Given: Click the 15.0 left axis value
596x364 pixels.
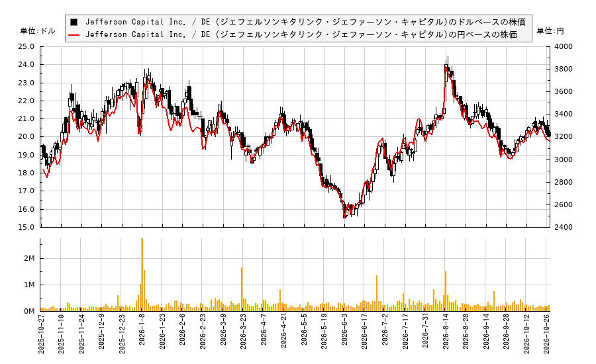Looking at the screenshot, I should [x=26, y=227].
